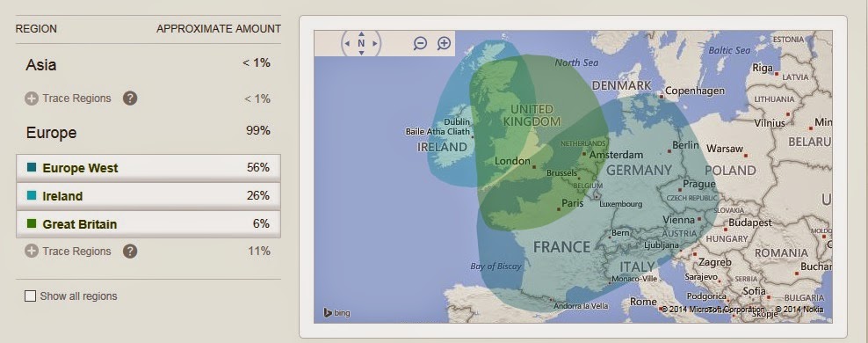The width and height of the screenshot is (868, 343).
Task: Zoom out the ethnicity map
Action: point(420,43)
